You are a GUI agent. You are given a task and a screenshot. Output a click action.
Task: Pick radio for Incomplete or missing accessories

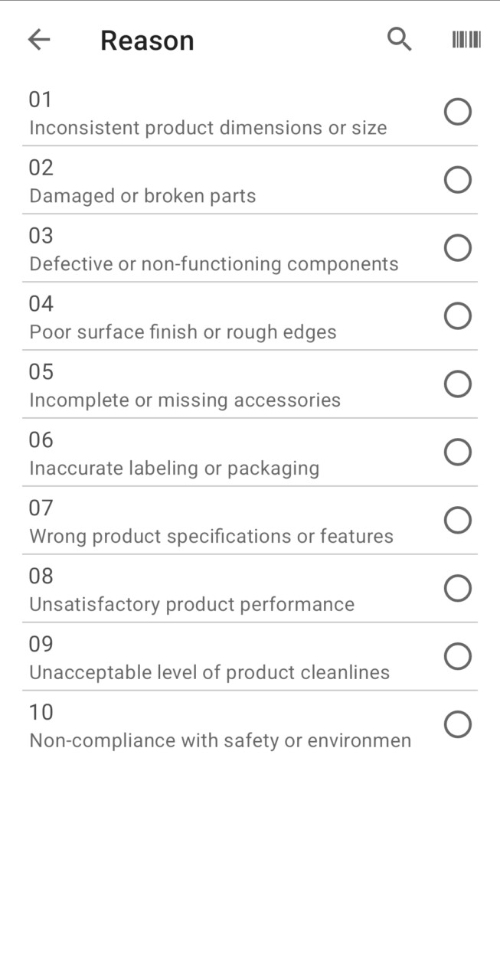coord(457,384)
